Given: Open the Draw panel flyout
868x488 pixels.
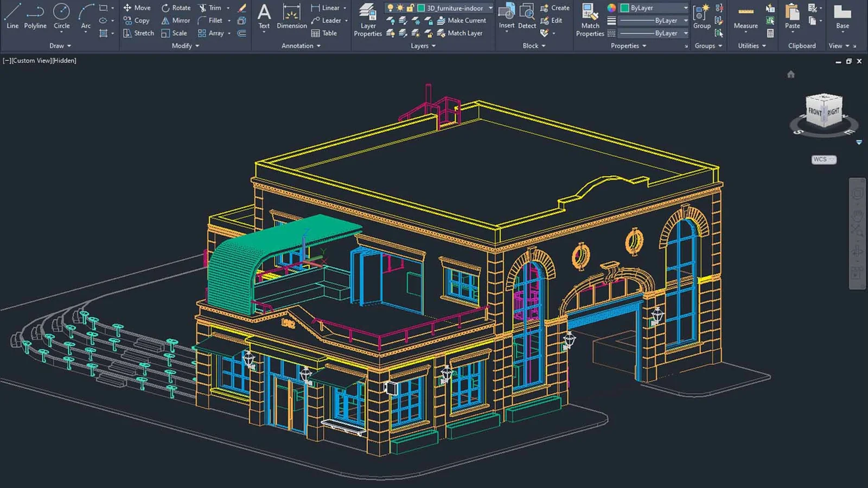Looking at the screenshot, I should 60,46.
